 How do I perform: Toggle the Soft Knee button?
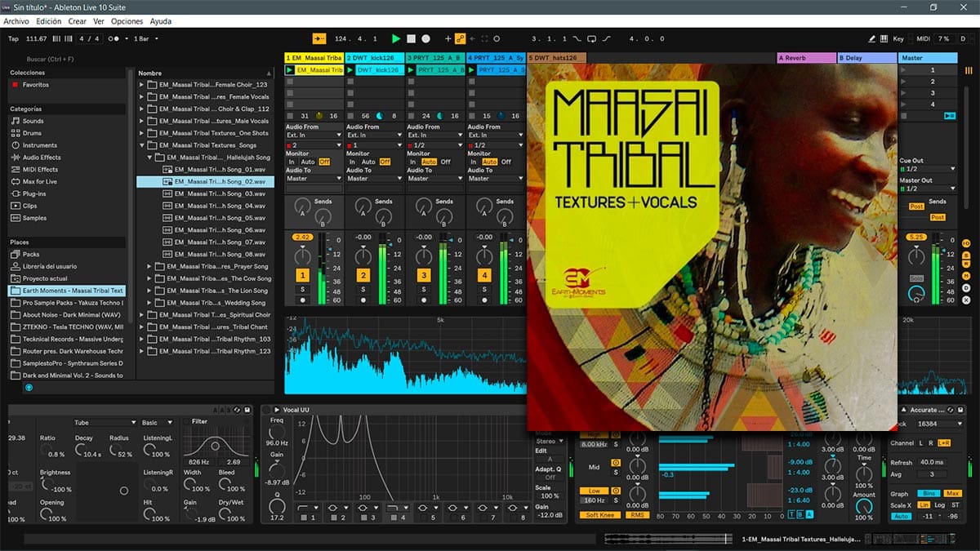tap(599, 515)
